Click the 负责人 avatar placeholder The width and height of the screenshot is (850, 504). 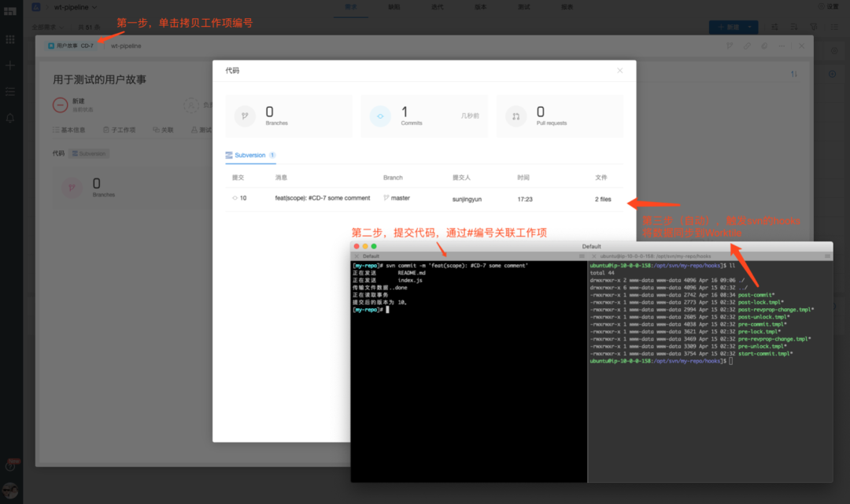pyautogui.click(x=191, y=105)
